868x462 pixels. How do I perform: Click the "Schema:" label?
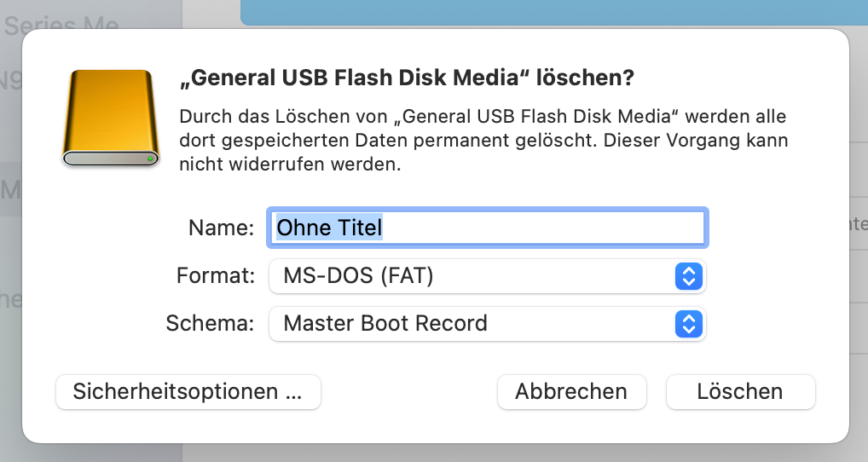(211, 324)
